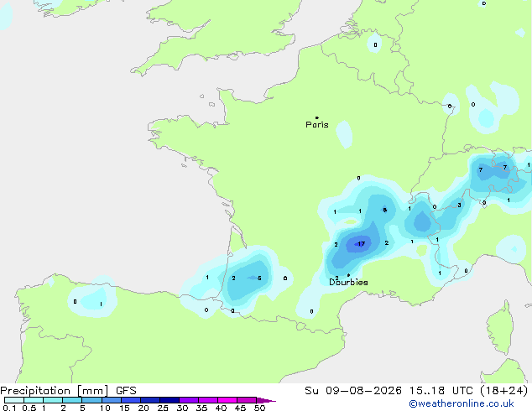The width and height of the screenshot is (532, 411).
Task: Click the Precipitation [mm] title text
Action: click(55, 391)
